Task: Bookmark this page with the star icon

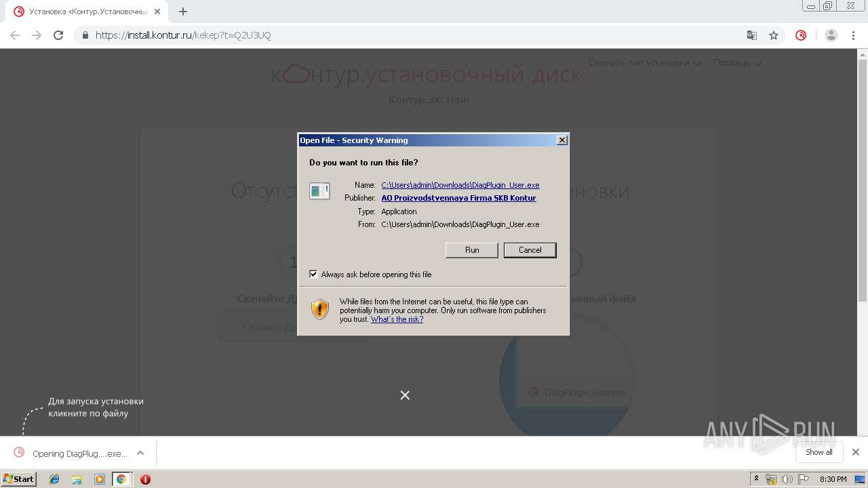Action: click(x=774, y=35)
